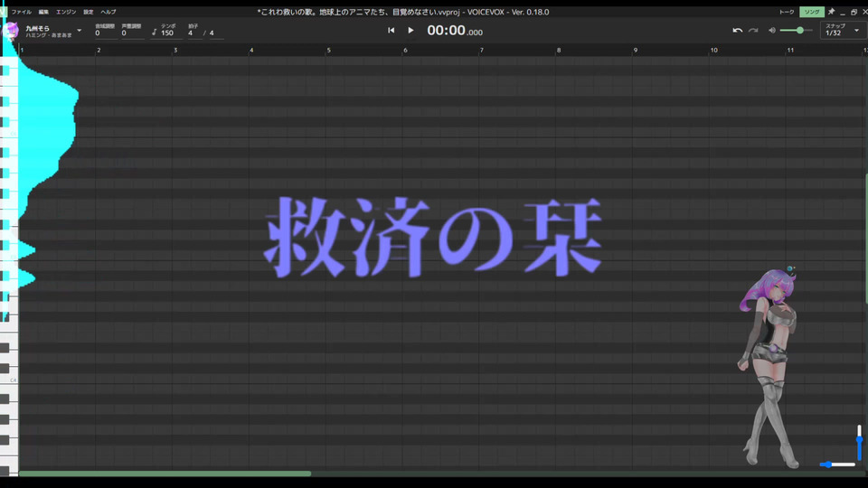Click the 音域調整 value field
This screenshot has height=488, width=868.
tap(105, 33)
